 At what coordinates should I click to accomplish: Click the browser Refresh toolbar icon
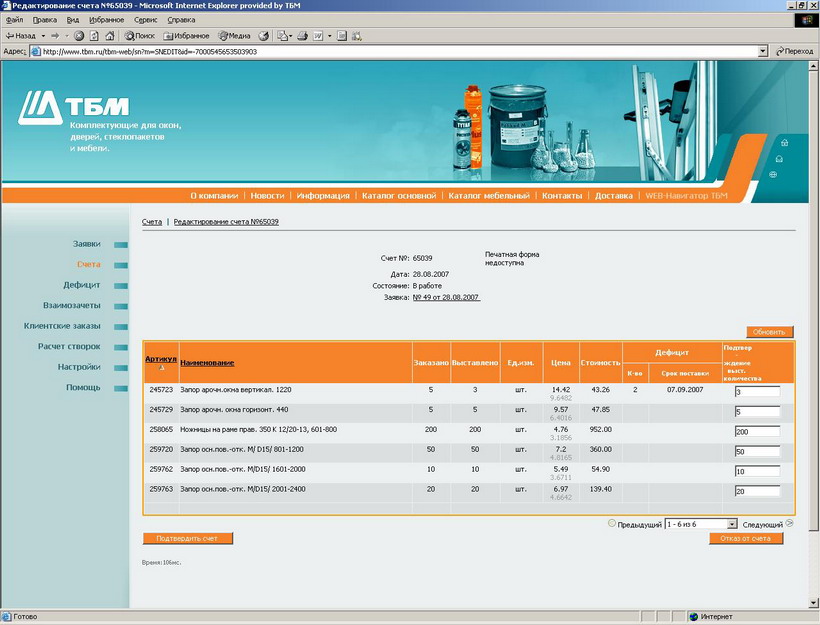click(92, 36)
